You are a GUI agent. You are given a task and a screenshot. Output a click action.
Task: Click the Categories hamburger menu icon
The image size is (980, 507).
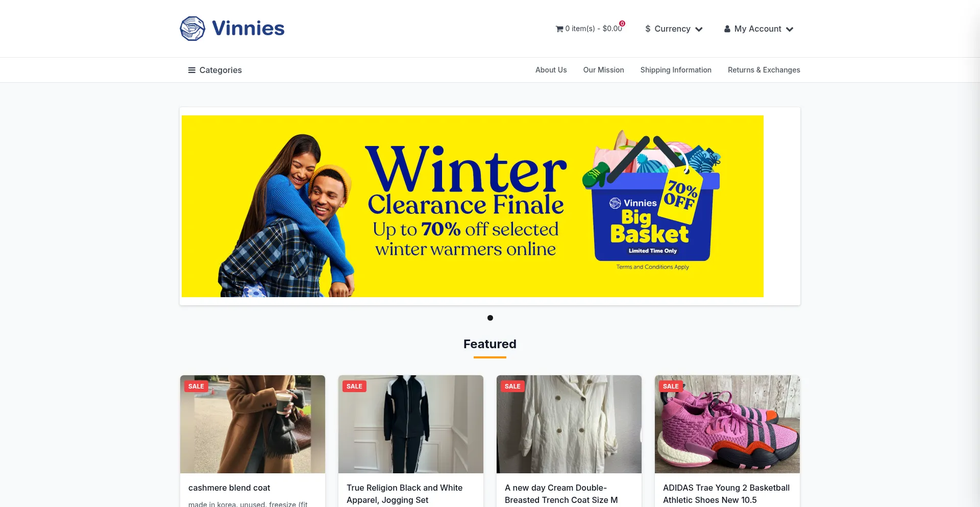(x=192, y=70)
